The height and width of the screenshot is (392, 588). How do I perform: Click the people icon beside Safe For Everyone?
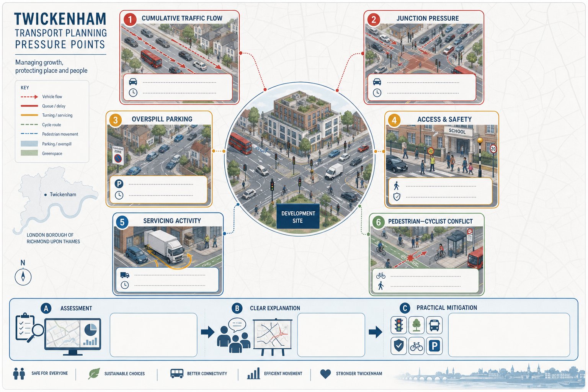pyautogui.click(x=19, y=373)
